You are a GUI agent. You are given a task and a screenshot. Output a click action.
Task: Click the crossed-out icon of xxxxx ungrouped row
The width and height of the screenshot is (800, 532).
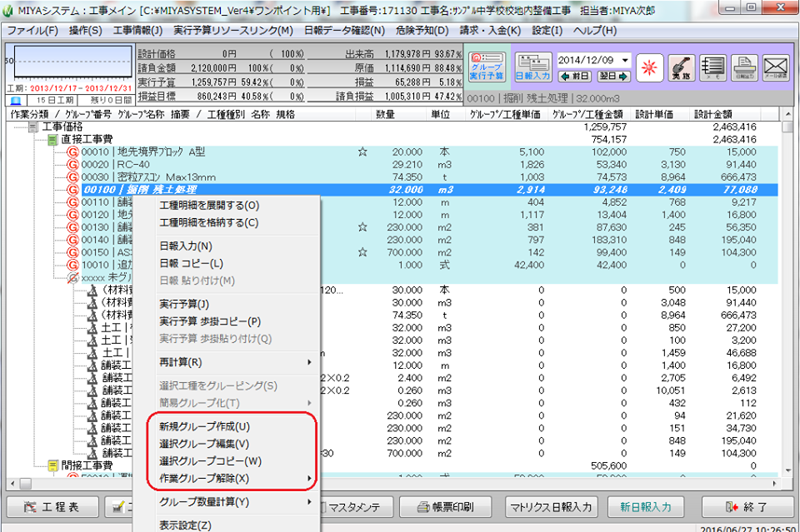coord(73,278)
